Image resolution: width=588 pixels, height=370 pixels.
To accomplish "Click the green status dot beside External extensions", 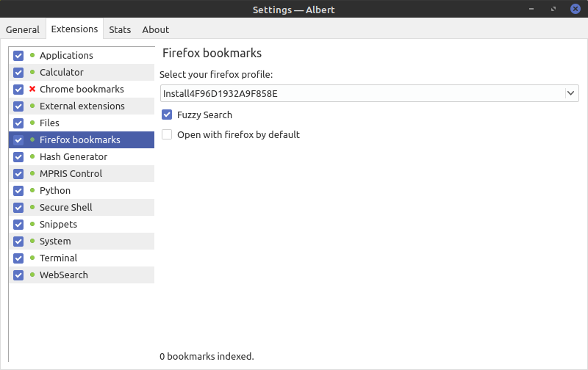I will tap(32, 106).
